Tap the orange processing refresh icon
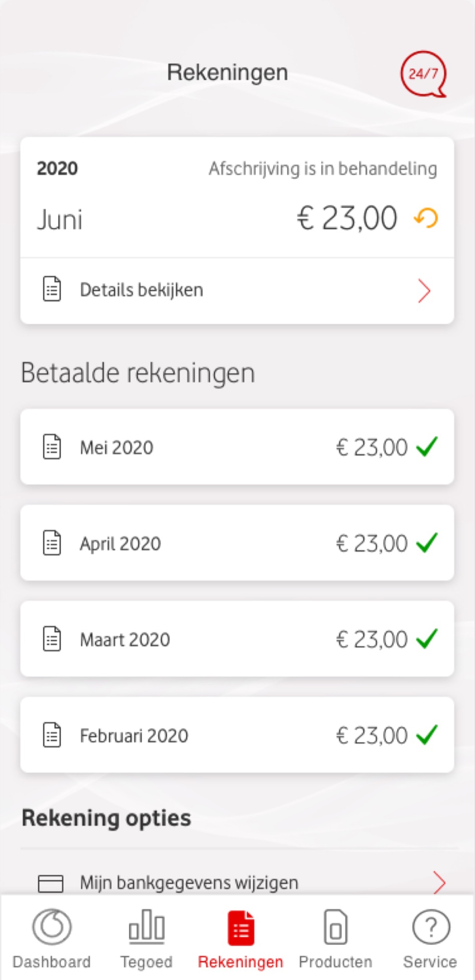Viewport: 475px width, 980px height. pos(426,218)
